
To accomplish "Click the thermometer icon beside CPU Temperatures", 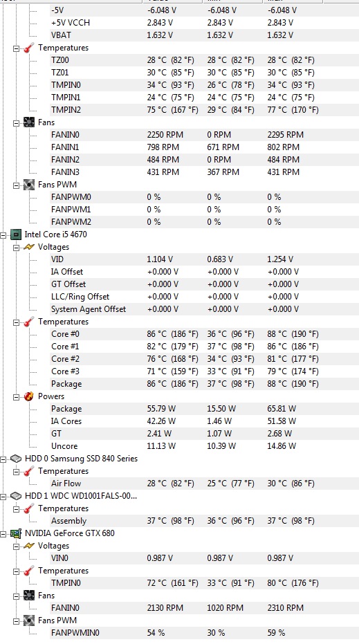I will coord(29,322).
